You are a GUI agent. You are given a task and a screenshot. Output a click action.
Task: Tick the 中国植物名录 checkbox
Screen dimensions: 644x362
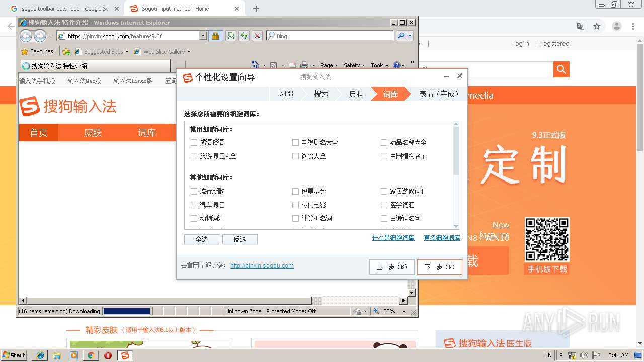pyautogui.click(x=384, y=156)
